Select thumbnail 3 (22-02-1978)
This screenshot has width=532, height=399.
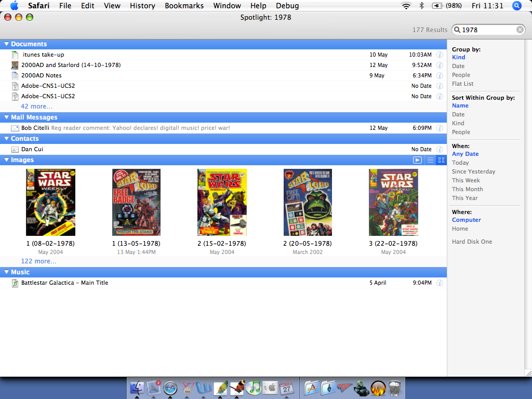pyautogui.click(x=393, y=202)
